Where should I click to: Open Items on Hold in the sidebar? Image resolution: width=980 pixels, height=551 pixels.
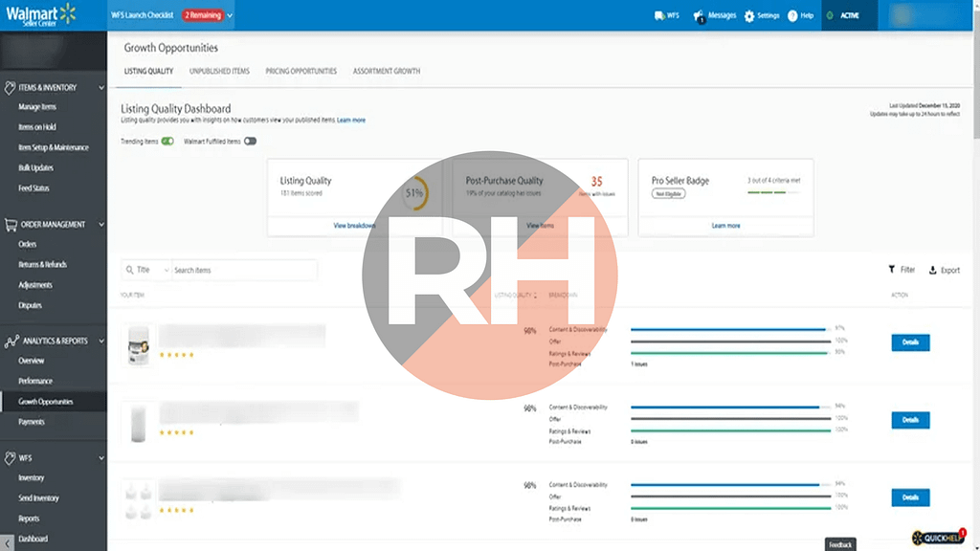pos(37,127)
